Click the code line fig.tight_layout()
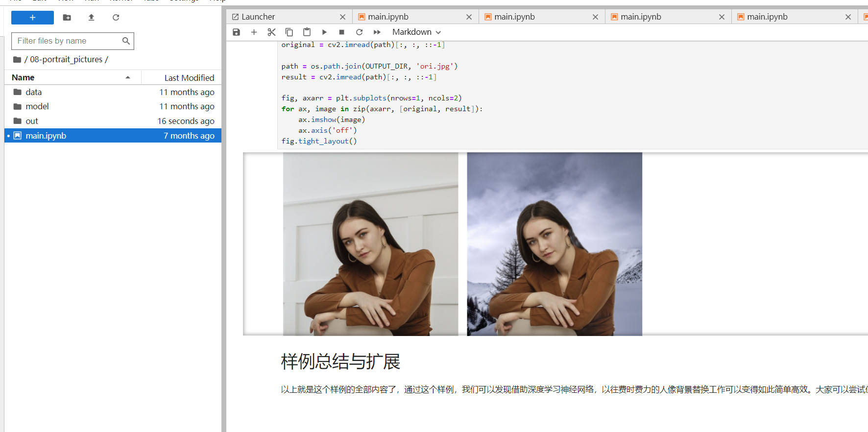 tap(319, 142)
